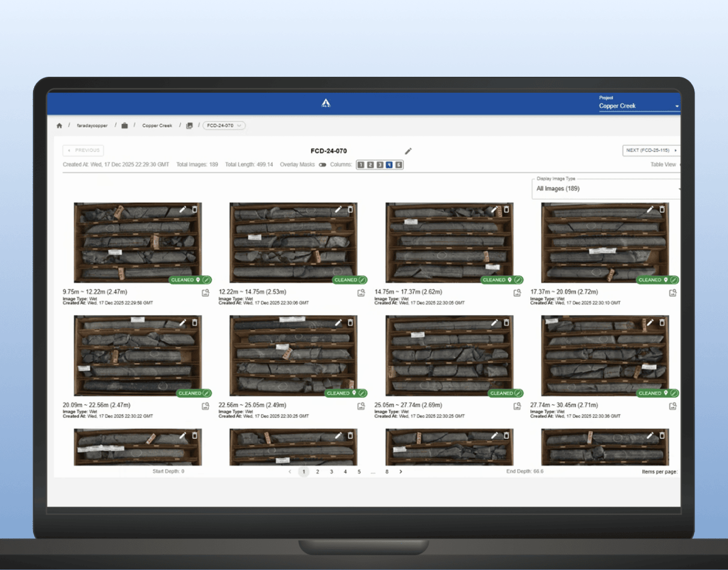Set columns to 3

[x=380, y=164]
